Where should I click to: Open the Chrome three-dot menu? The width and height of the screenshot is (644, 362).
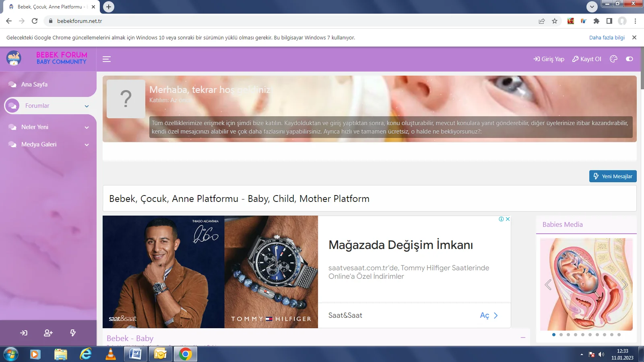[635, 21]
